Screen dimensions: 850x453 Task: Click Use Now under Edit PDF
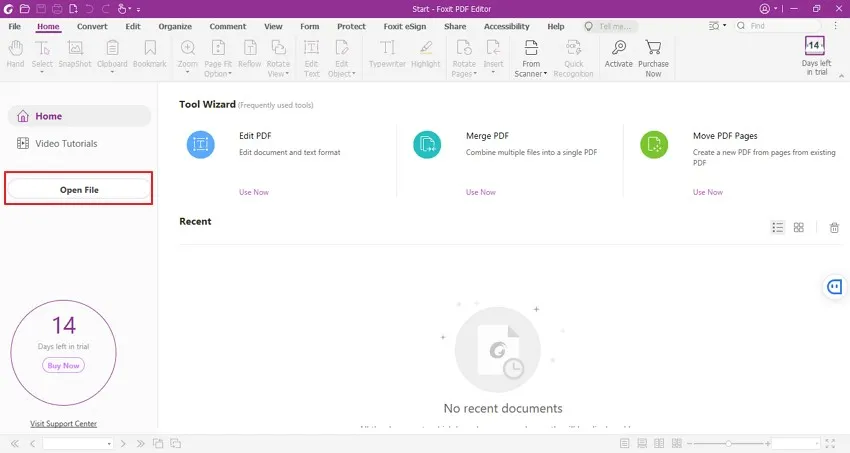pyautogui.click(x=254, y=192)
